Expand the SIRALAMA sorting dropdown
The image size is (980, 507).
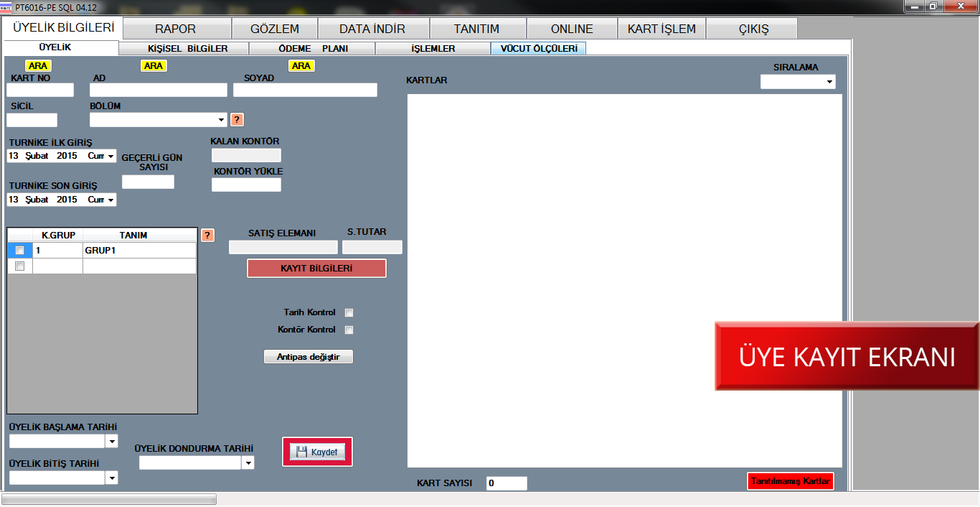pos(829,83)
